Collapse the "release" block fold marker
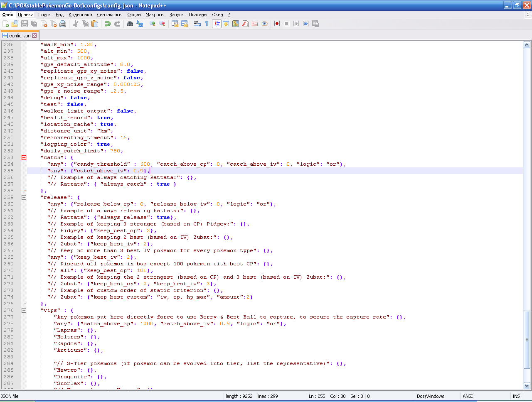Screen dimensions: 532x402 click(x=24, y=197)
